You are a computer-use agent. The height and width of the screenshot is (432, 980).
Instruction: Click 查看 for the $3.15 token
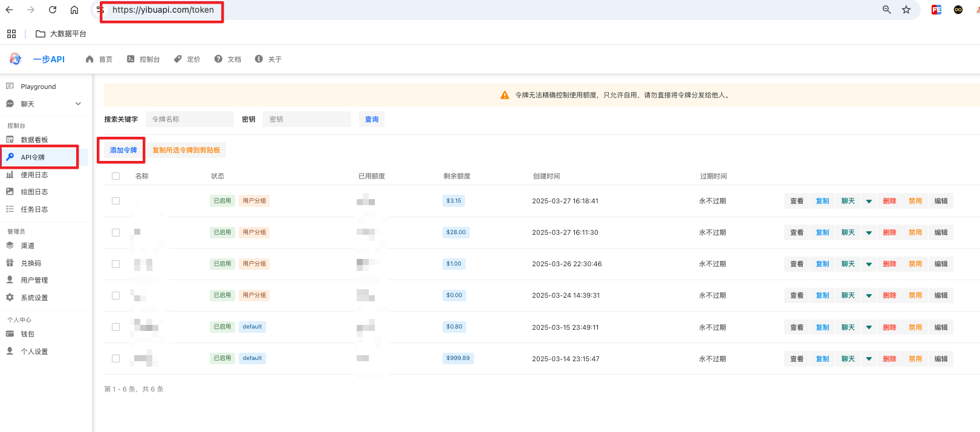click(x=797, y=201)
